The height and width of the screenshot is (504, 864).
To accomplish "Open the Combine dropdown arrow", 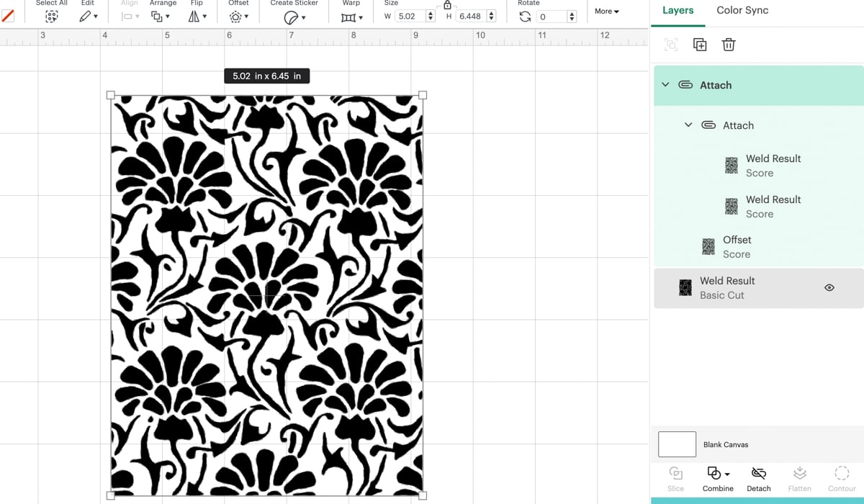I will point(726,473).
